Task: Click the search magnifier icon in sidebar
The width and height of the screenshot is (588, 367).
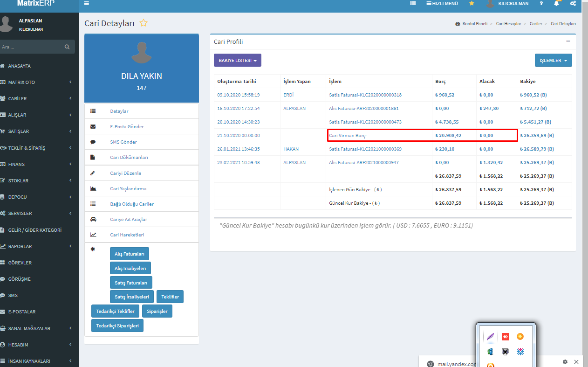Action: pyautogui.click(x=67, y=47)
